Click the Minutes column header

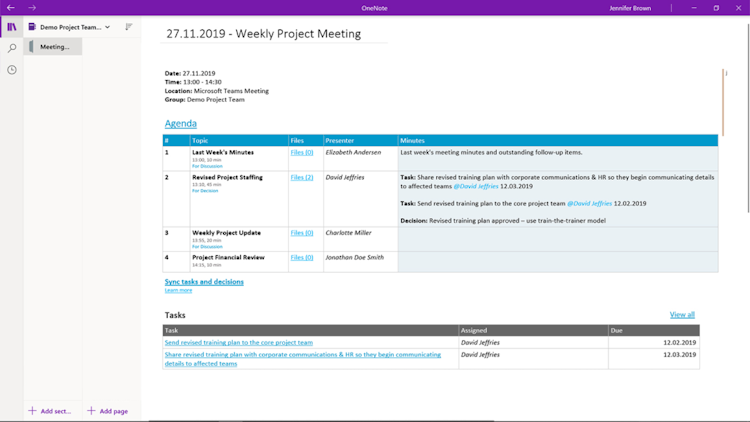tap(558, 140)
